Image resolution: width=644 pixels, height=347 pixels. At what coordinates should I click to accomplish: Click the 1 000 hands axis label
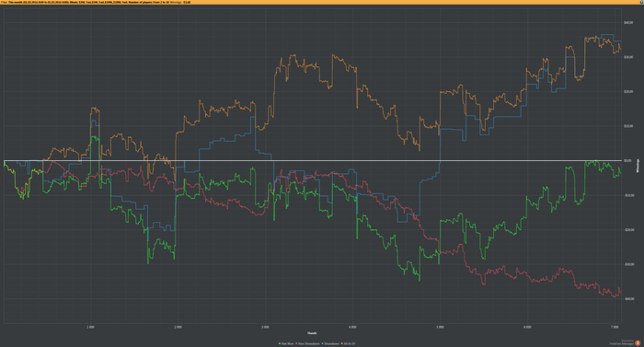[91, 328]
